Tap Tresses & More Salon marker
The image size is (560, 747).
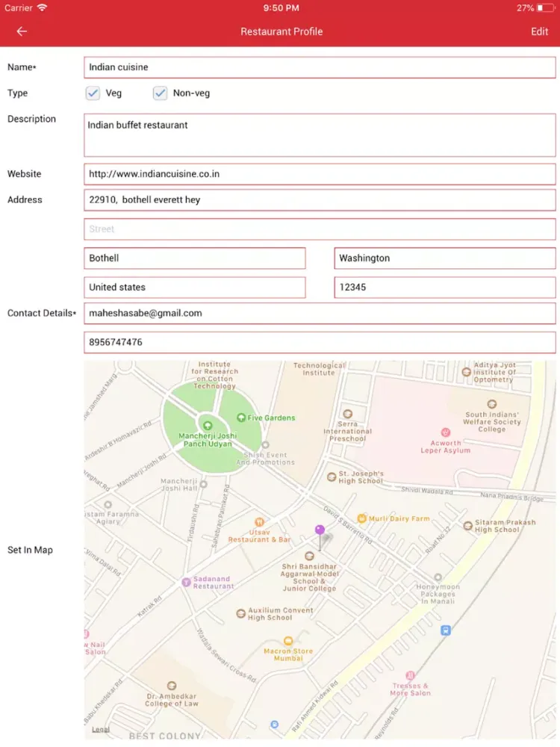pyautogui.click(x=410, y=675)
